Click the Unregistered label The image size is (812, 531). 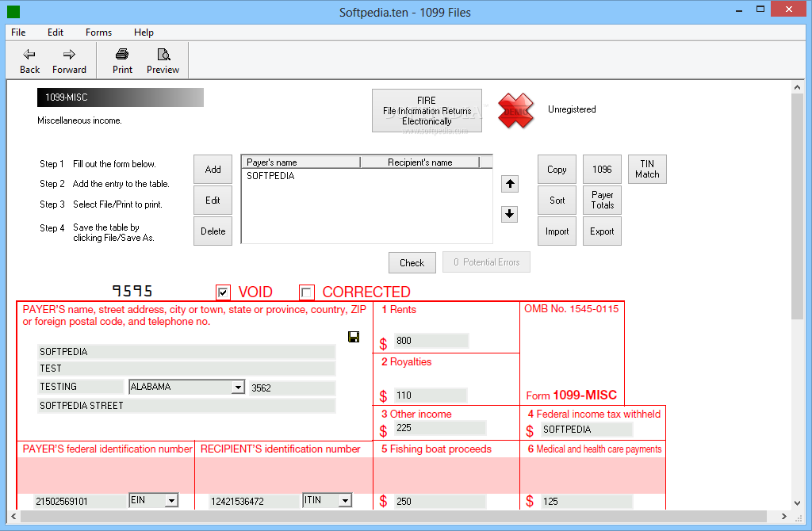572,109
